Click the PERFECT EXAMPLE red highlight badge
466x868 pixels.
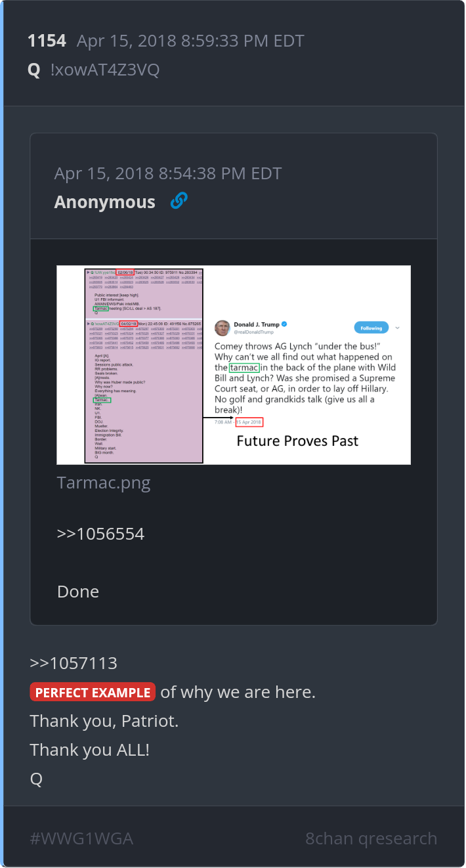pyautogui.click(x=93, y=692)
